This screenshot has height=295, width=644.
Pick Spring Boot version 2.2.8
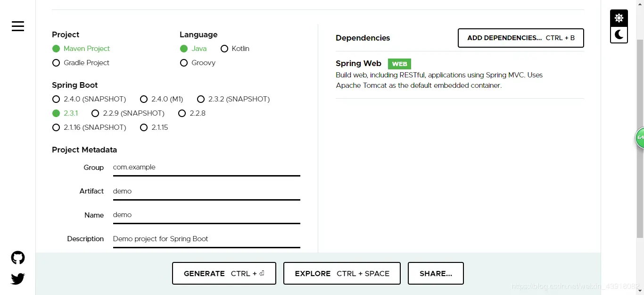coord(182,113)
